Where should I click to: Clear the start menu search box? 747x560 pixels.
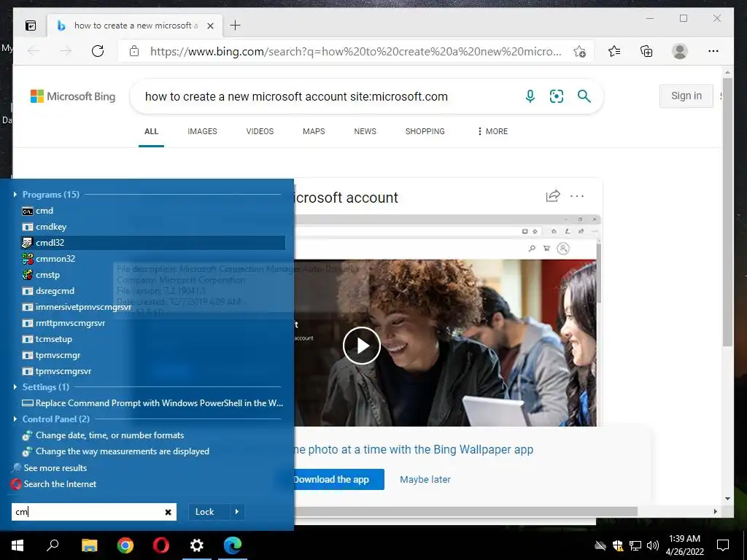[x=169, y=512]
